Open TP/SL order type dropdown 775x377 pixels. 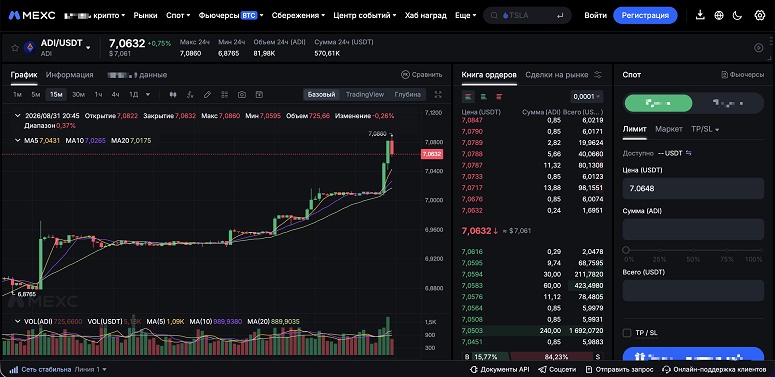click(705, 129)
